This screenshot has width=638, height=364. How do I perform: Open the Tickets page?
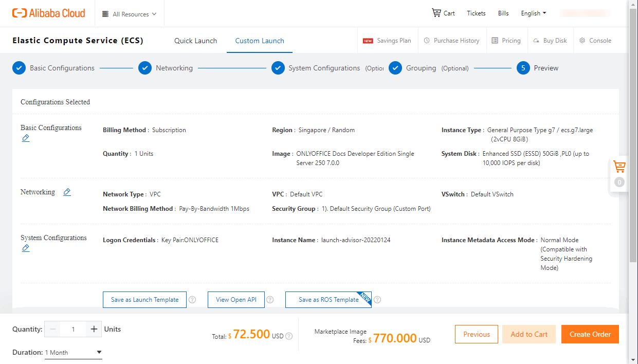476,13
